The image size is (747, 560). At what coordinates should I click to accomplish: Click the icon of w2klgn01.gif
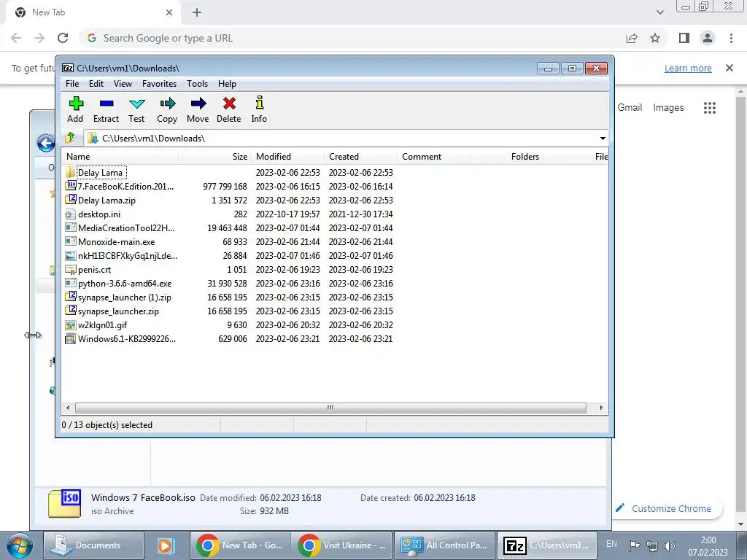click(71, 324)
